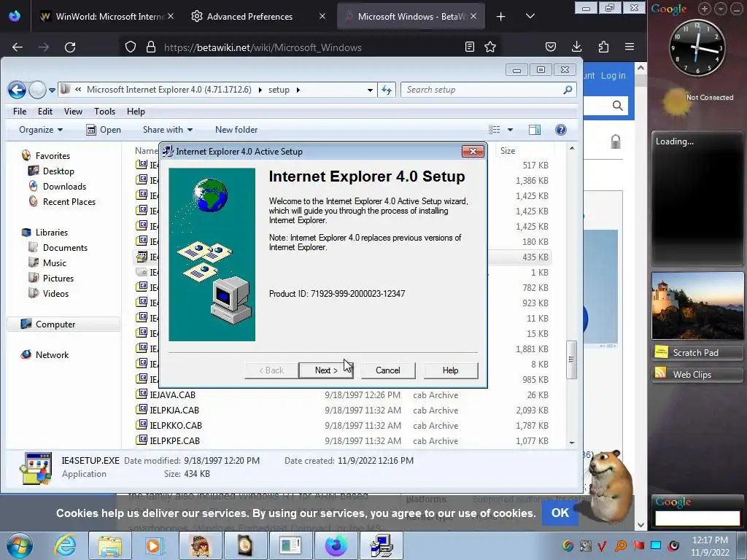List all tabs dropdown in Firefox
The height and width of the screenshot is (560, 747).
tap(530, 16)
